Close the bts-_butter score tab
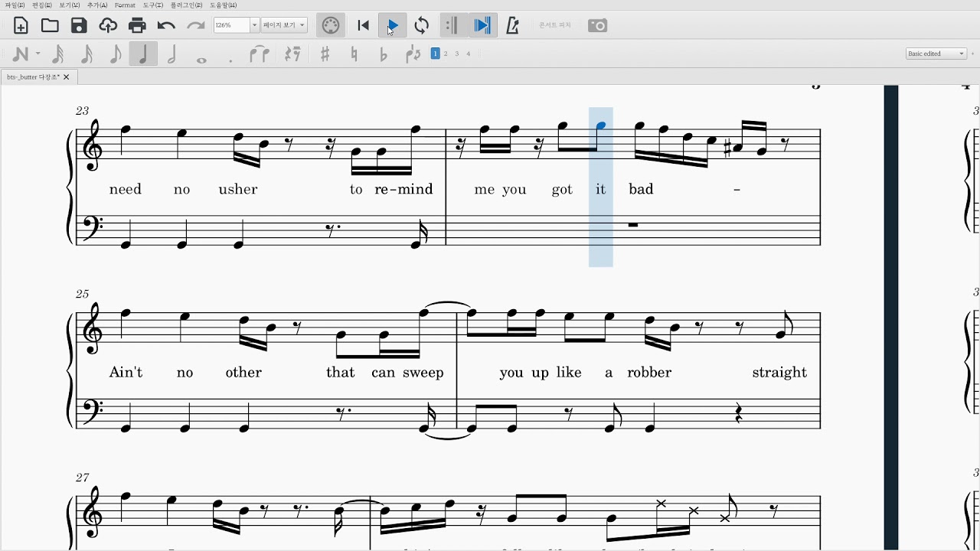 click(66, 77)
